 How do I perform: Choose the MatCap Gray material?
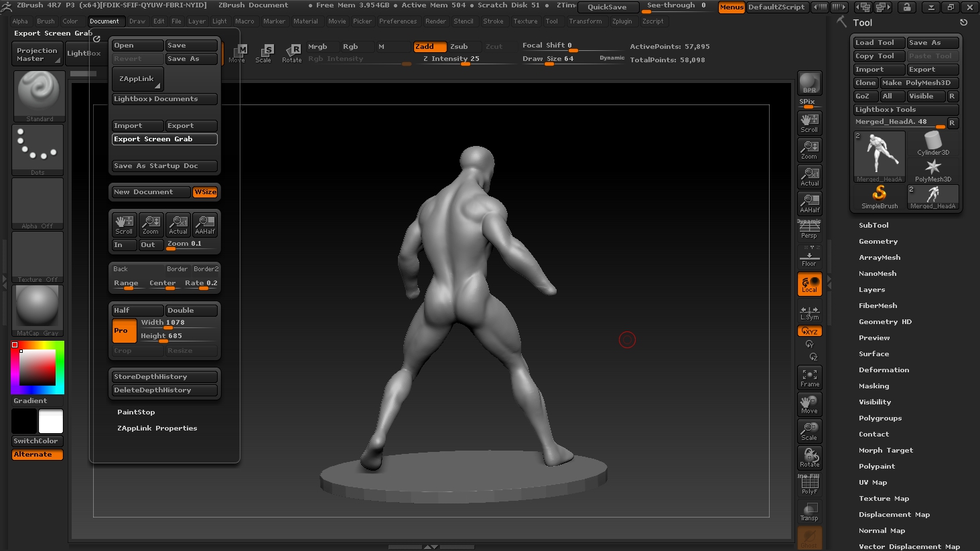[x=38, y=311]
